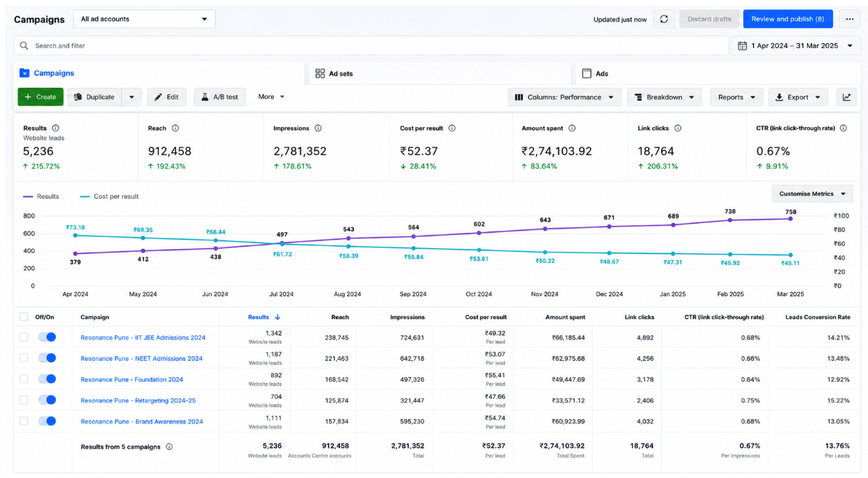
Task: Click Review and publish (8) button
Action: (788, 19)
